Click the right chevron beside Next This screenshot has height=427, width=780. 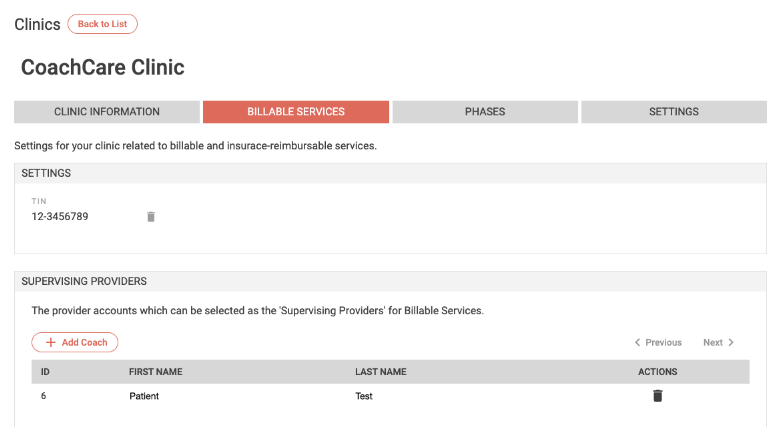click(x=731, y=342)
